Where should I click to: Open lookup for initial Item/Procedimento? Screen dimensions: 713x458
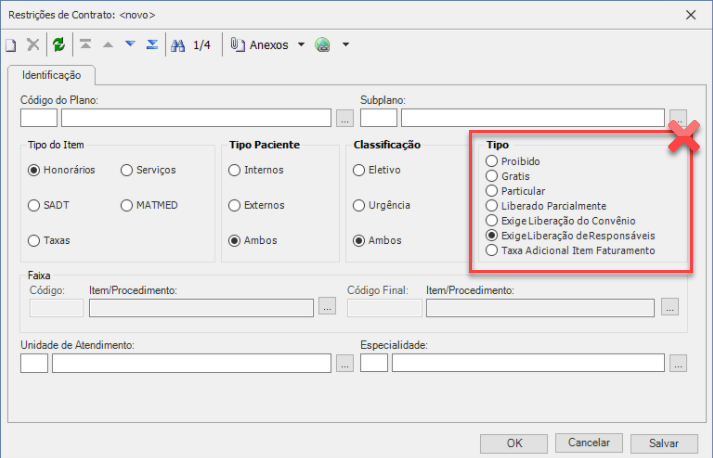point(327,307)
